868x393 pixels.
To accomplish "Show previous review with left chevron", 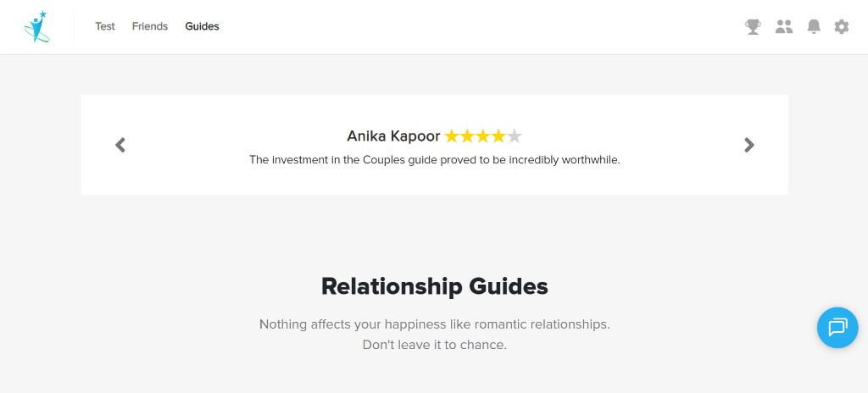I will [x=120, y=145].
